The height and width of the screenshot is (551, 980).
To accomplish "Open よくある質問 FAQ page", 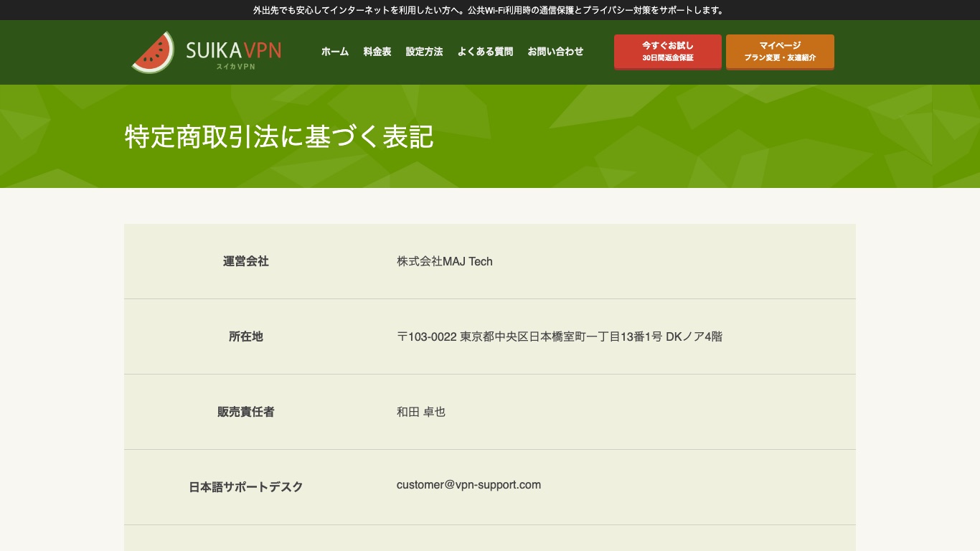I will point(485,52).
